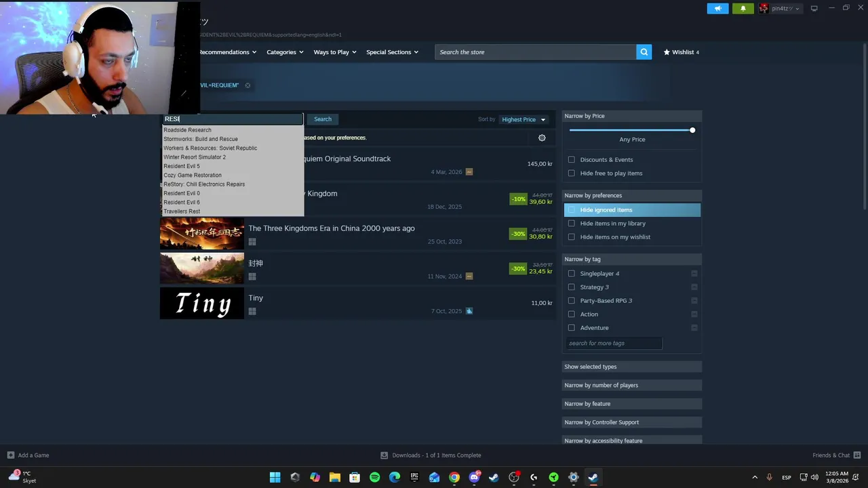The image size is (868, 488).
Task: Focus the Search the store field
Action: point(536,52)
